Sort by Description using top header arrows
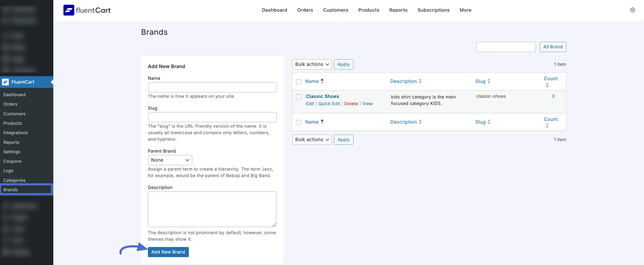The image size is (644, 265). 420,81
